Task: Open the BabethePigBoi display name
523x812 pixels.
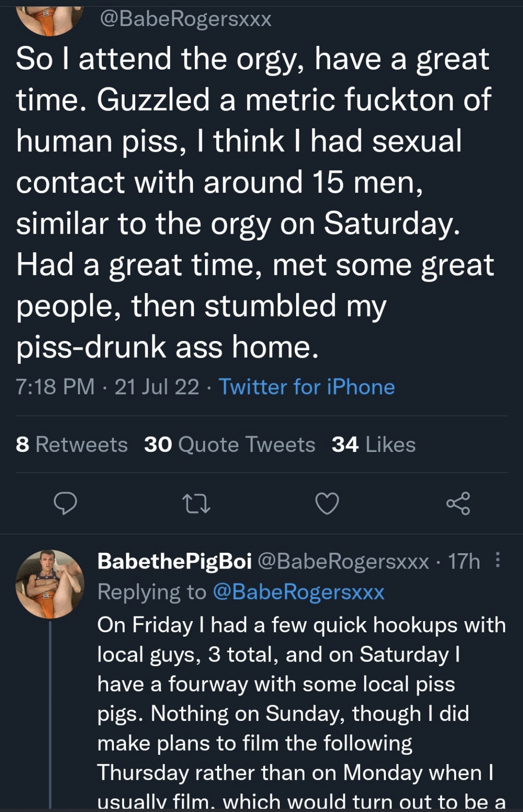Action: click(175, 562)
